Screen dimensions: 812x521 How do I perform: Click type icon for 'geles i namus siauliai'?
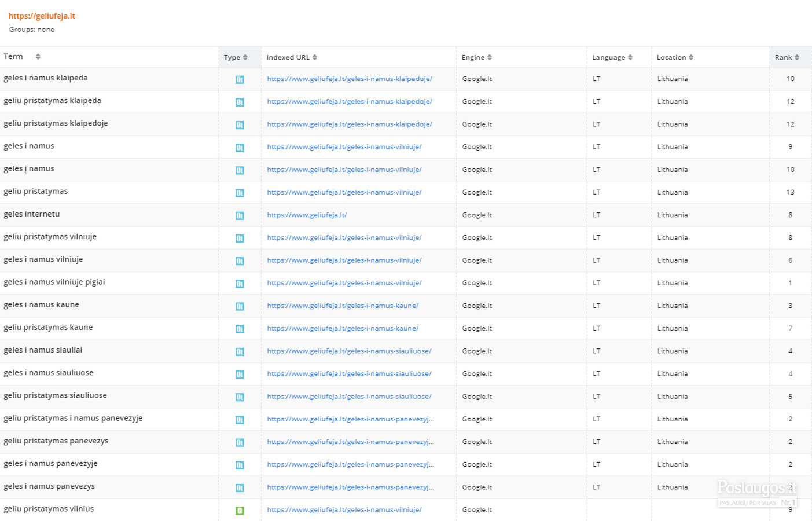click(x=240, y=351)
